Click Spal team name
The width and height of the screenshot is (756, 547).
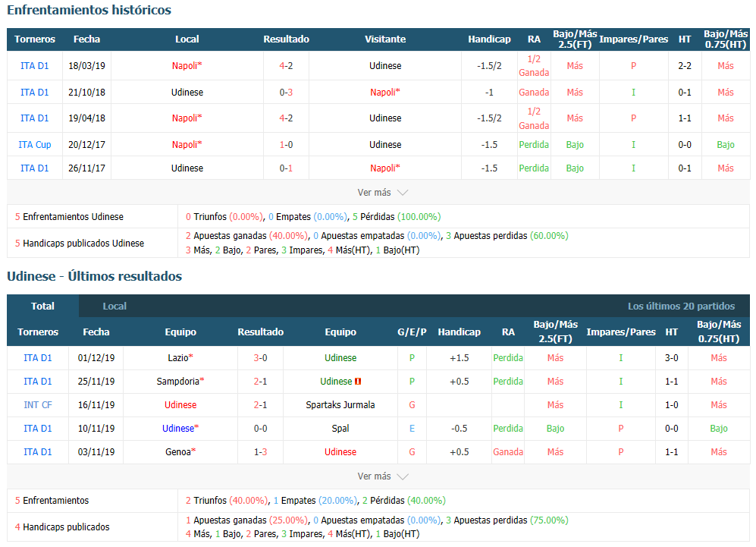[x=340, y=428]
